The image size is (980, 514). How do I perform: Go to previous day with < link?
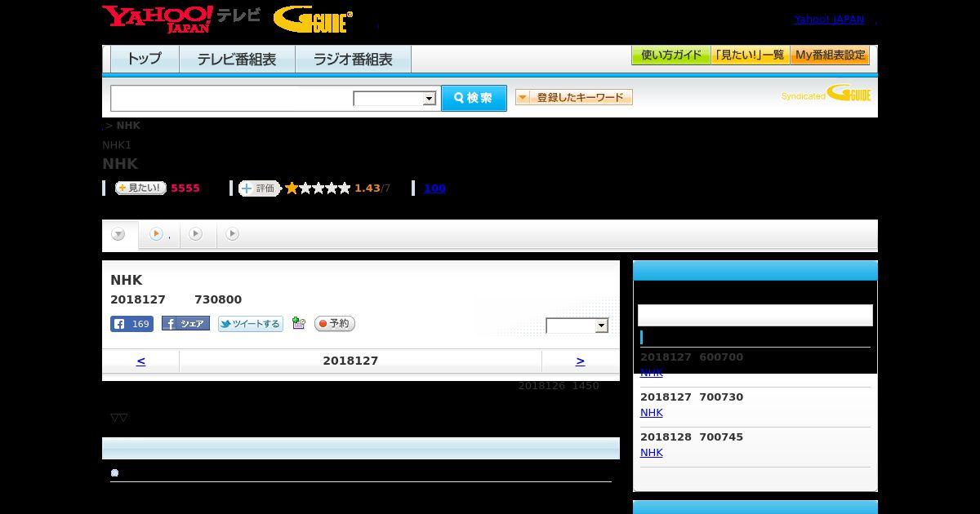140,361
